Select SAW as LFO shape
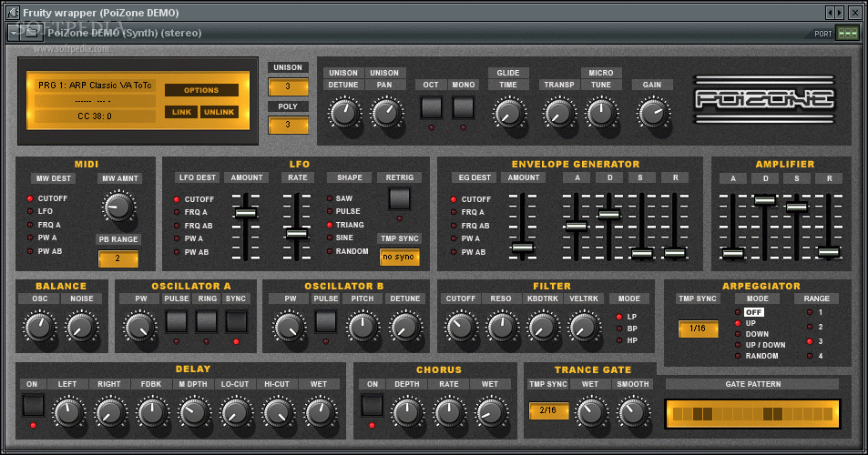 [x=341, y=198]
